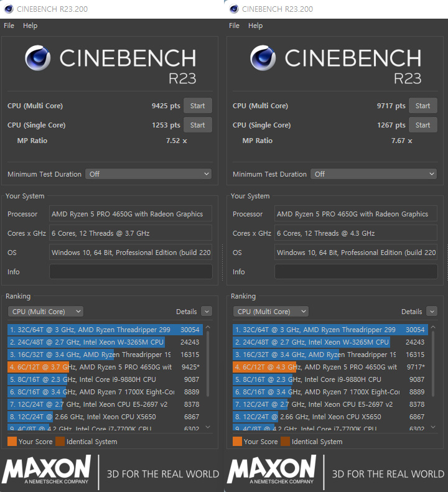Select Xeon W-3265M row in left ranking
Screen dimensions: 448x492
[x=105, y=342]
